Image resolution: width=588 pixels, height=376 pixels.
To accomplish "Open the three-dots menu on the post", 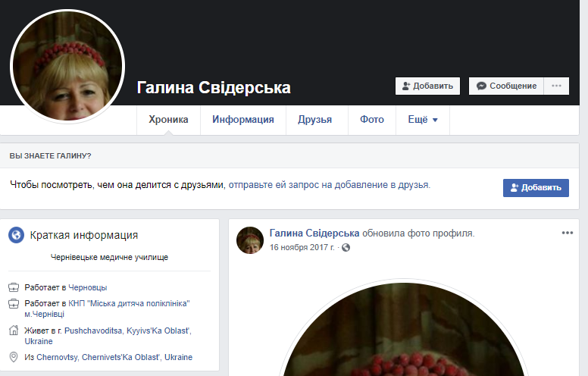I will pos(567,233).
